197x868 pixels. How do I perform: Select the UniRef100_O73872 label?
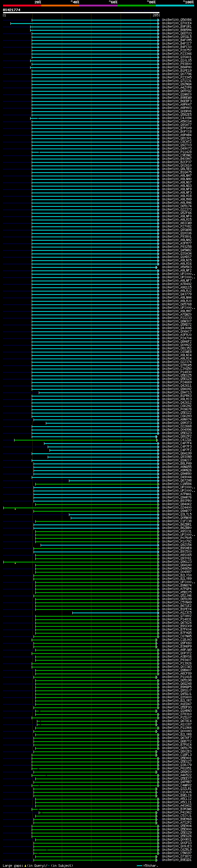(176, 856)
